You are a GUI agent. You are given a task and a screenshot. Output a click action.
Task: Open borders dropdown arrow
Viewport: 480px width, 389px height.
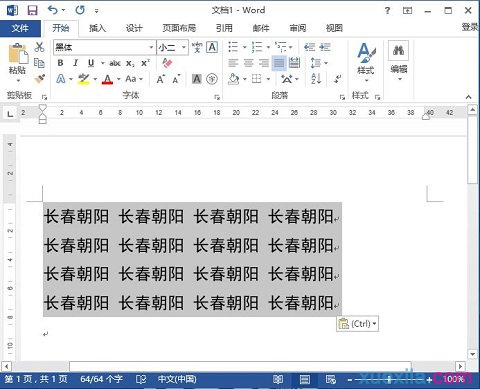pos(268,79)
